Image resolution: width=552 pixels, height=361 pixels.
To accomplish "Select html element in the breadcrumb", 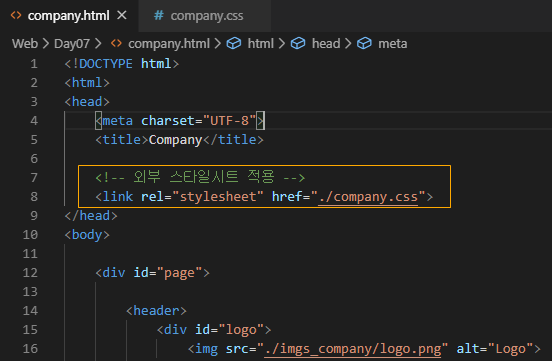I will (x=261, y=44).
